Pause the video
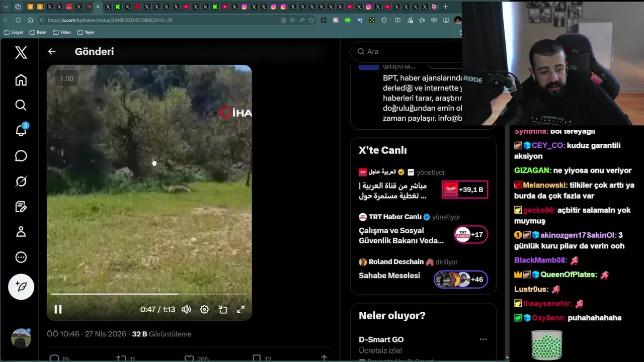644x362 pixels. tap(58, 309)
